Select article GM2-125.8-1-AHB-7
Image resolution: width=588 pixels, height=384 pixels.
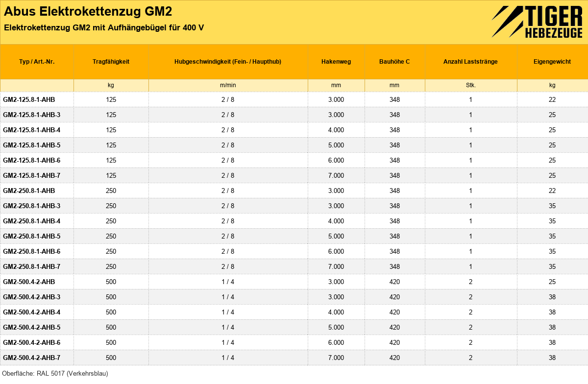coord(32,175)
